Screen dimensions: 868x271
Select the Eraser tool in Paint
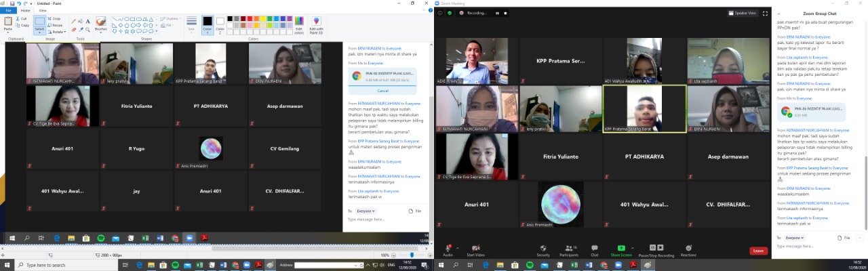[73, 30]
